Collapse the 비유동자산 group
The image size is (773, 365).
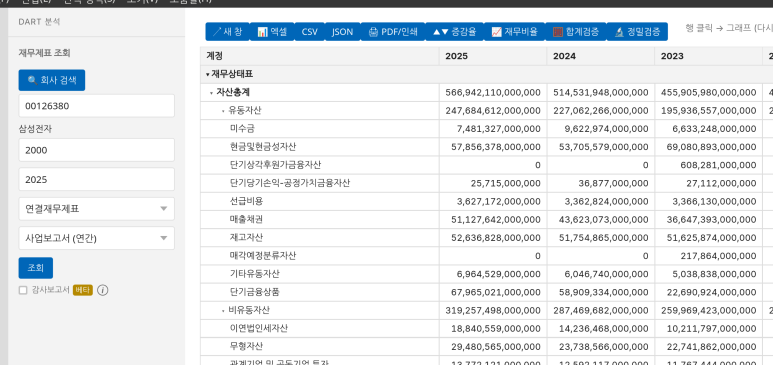point(223,311)
